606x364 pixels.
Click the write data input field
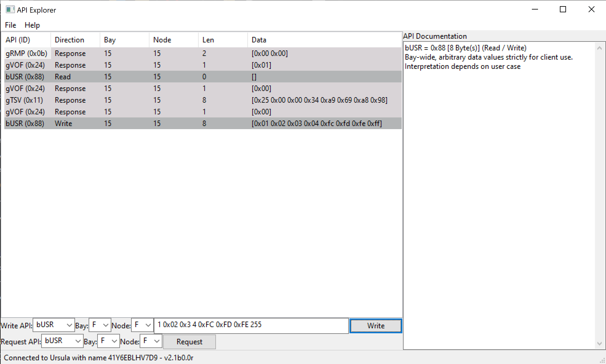(x=251, y=325)
